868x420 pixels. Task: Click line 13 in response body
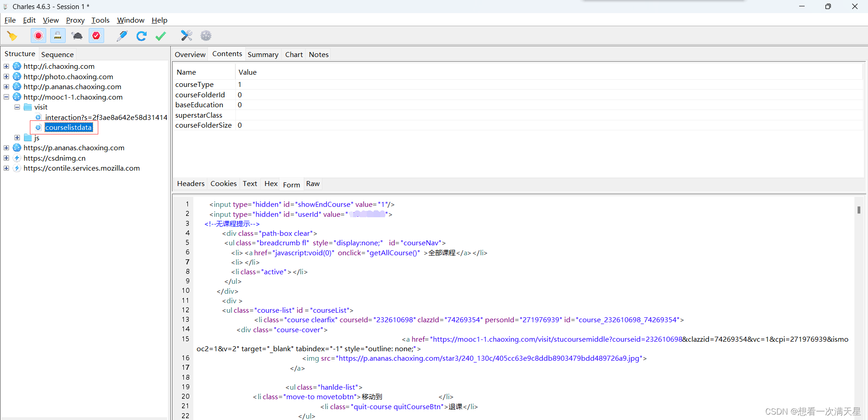(x=469, y=320)
